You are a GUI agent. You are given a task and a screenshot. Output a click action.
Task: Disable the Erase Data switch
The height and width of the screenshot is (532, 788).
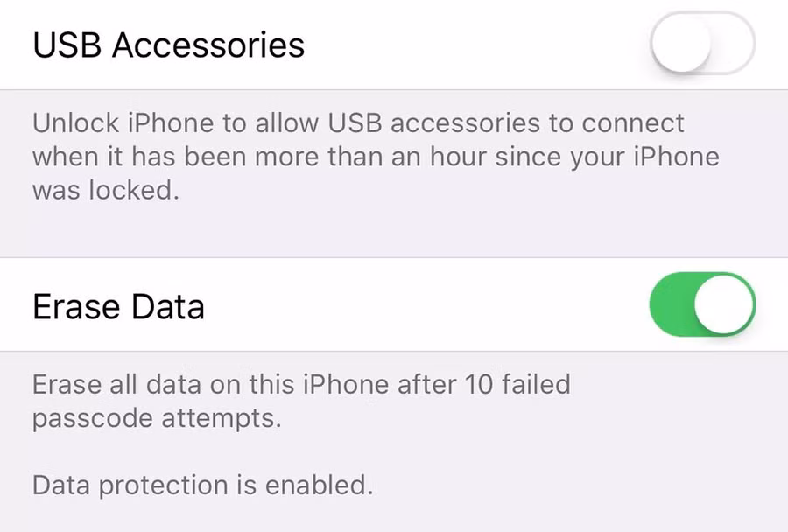click(x=702, y=304)
